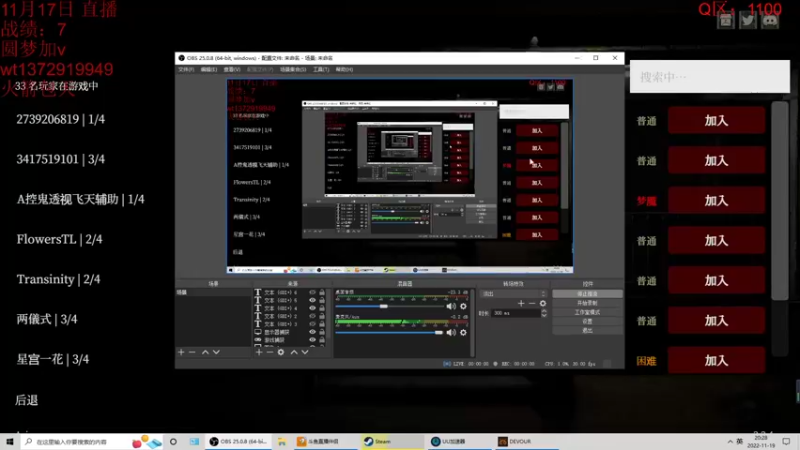Toggle visibility of 文本 (GDI+) 2 source
Screen dimensions: 800x450
(x=312, y=316)
